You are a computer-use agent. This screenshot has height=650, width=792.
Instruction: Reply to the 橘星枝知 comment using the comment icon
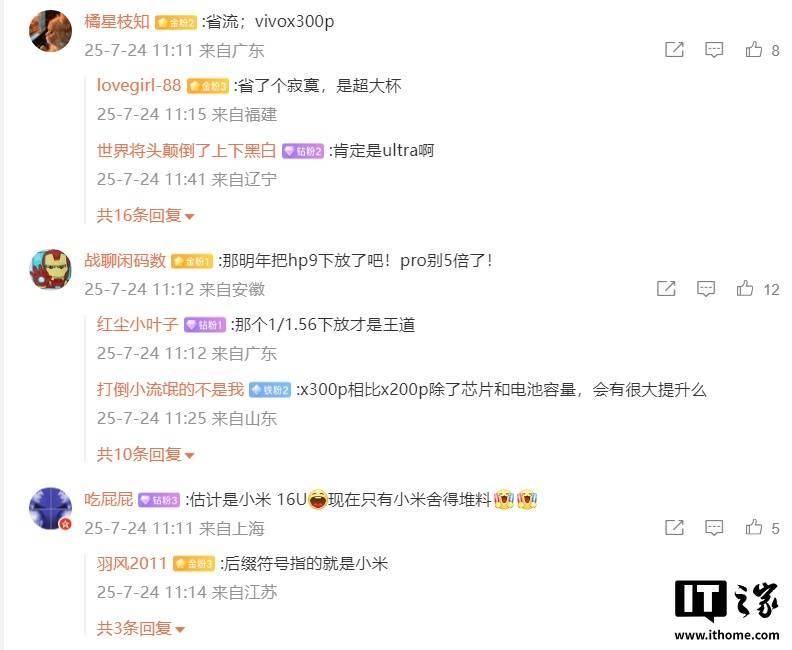(714, 49)
